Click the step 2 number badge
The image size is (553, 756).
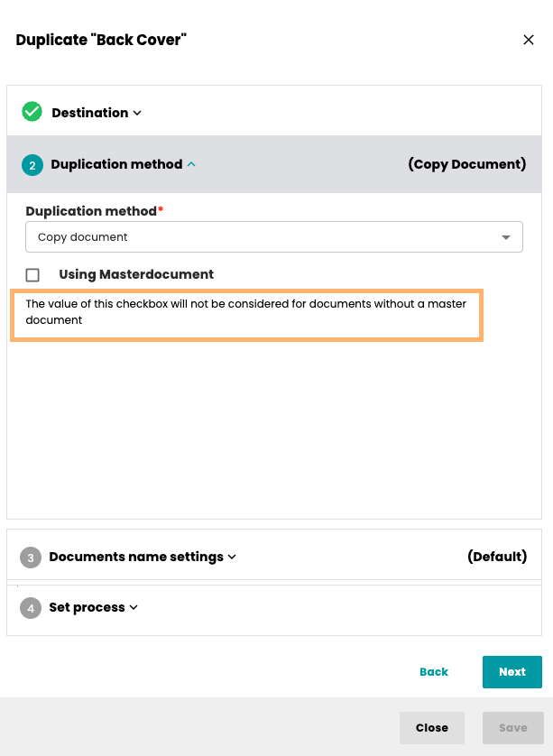coord(32,165)
